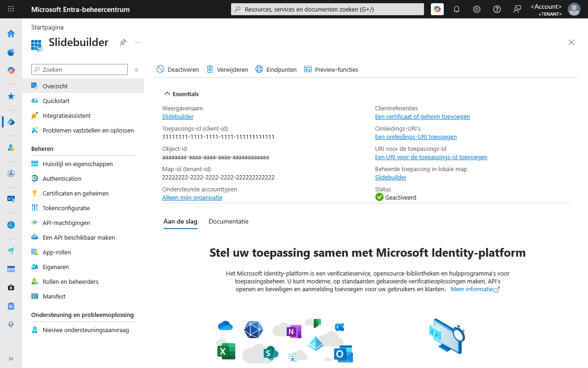Go to Home icon in left rail

click(x=11, y=34)
